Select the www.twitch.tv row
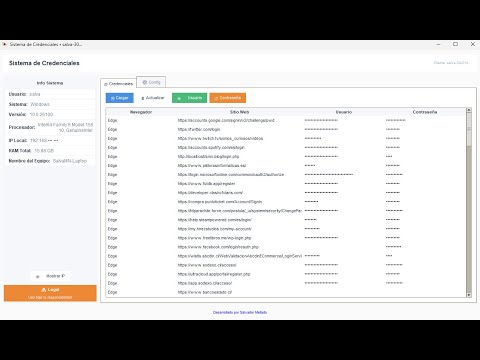The image size is (480, 360). 286,138
